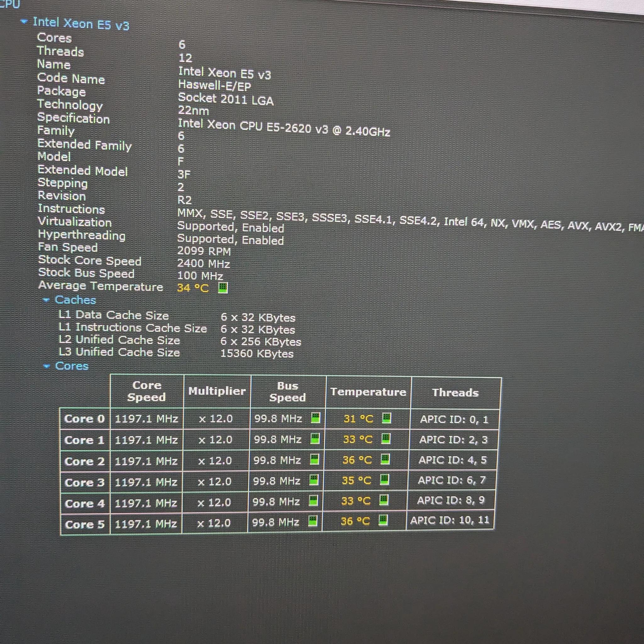Click the Core 1 bus speed graph icon
644x644 pixels.
(315, 439)
